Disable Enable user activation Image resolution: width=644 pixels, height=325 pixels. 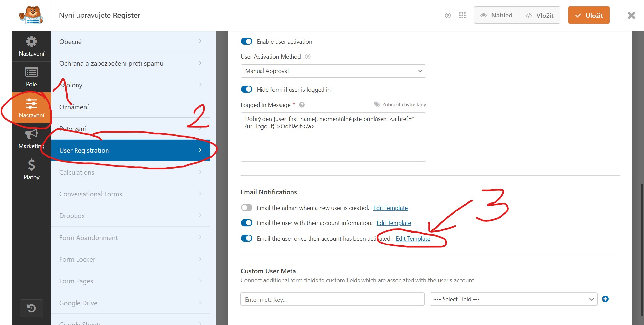(x=246, y=41)
